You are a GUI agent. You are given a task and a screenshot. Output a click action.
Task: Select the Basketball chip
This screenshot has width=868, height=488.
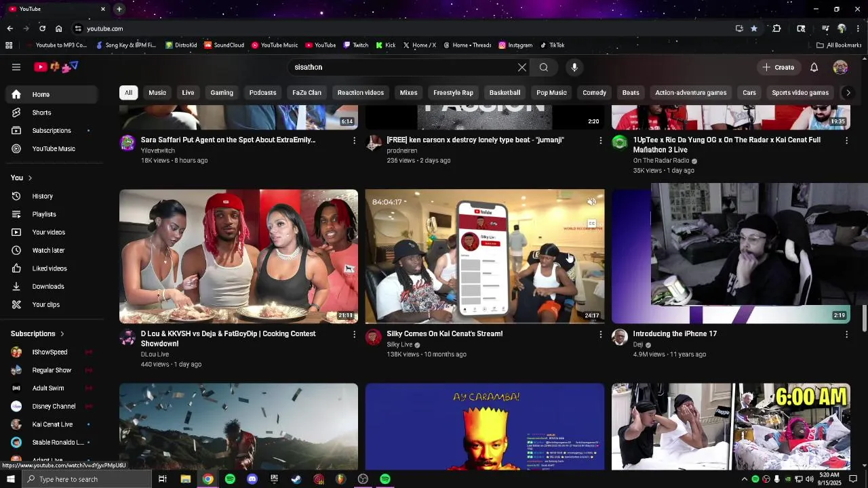[x=505, y=92]
